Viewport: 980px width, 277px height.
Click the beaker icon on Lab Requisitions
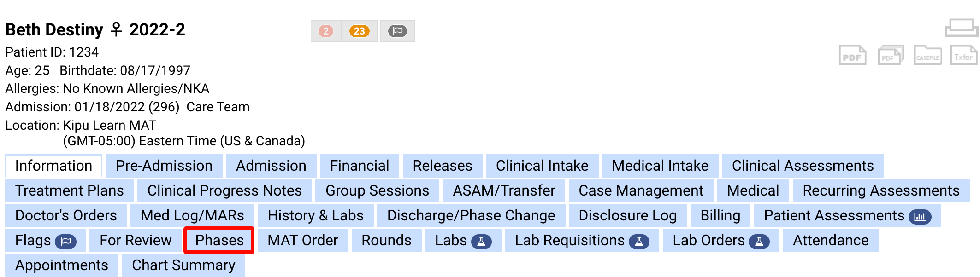[638, 240]
